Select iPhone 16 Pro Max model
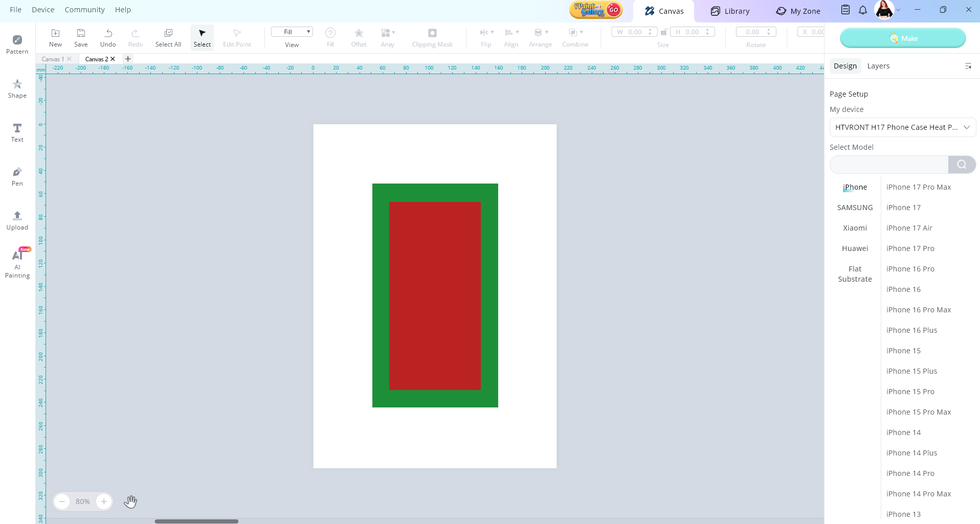Image resolution: width=980 pixels, height=524 pixels. [x=919, y=310]
